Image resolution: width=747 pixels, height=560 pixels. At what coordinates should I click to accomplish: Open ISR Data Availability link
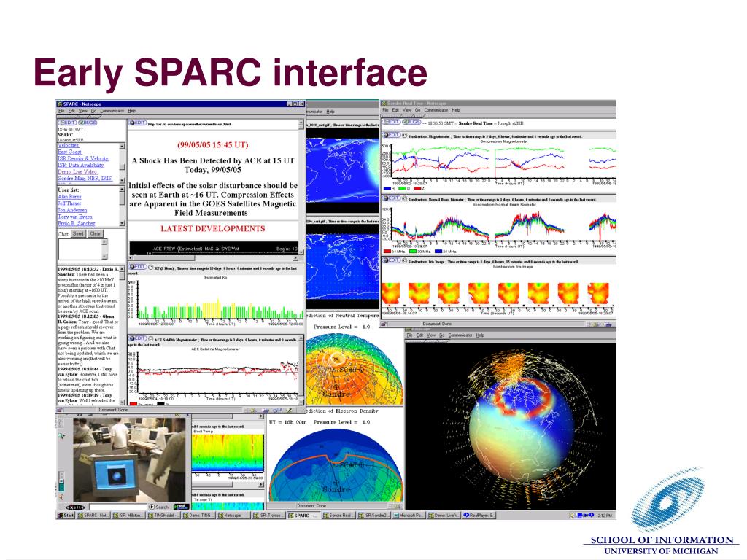[x=81, y=166]
